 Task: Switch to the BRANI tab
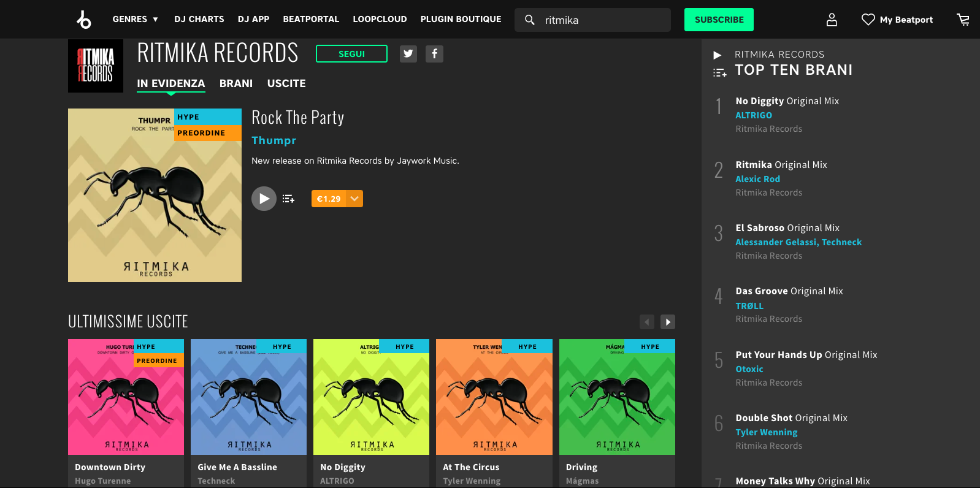236,83
